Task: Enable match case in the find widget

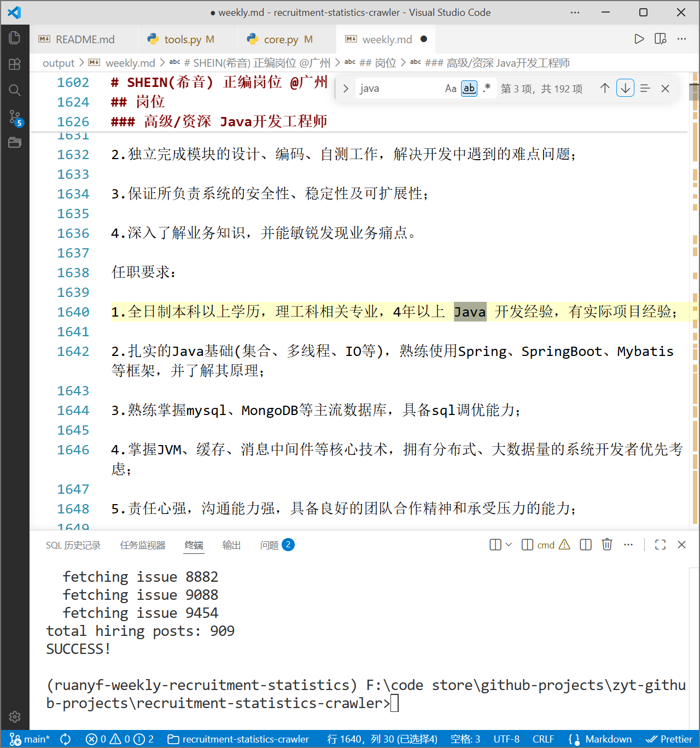Action: 450,88
